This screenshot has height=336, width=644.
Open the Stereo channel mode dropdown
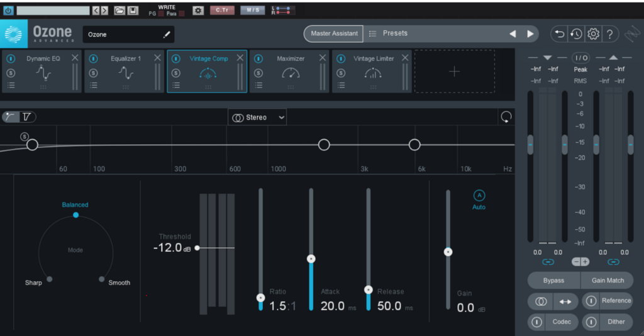[x=258, y=117]
